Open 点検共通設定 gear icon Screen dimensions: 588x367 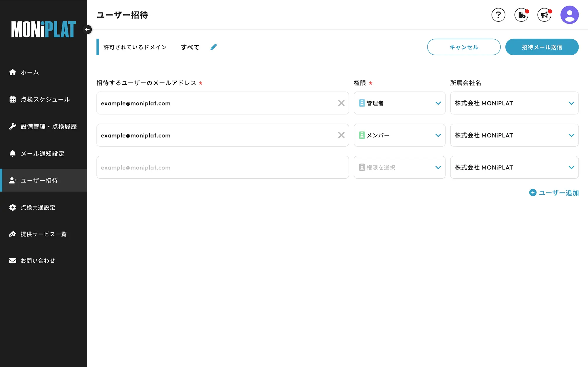pos(13,207)
